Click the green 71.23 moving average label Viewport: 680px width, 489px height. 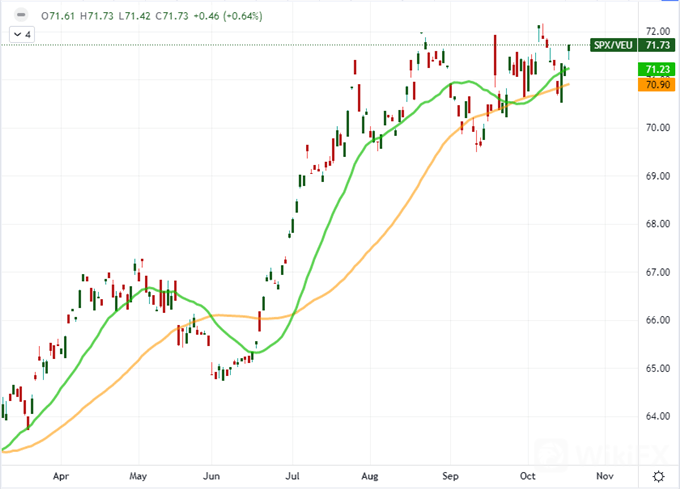[657, 69]
